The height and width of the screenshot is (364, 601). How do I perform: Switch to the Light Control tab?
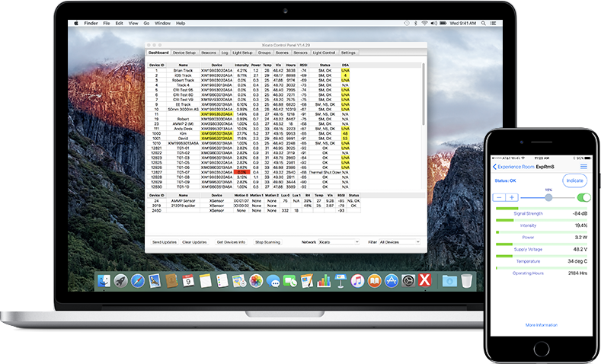pyautogui.click(x=323, y=53)
